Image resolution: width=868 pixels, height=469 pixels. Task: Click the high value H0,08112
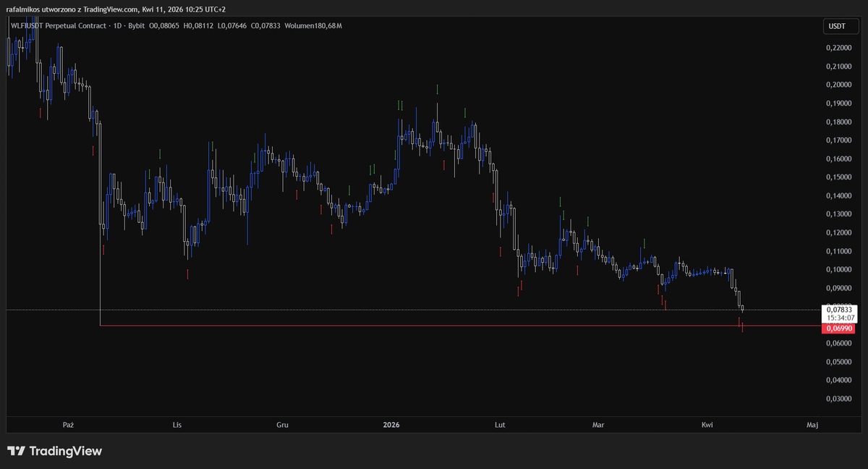point(199,26)
